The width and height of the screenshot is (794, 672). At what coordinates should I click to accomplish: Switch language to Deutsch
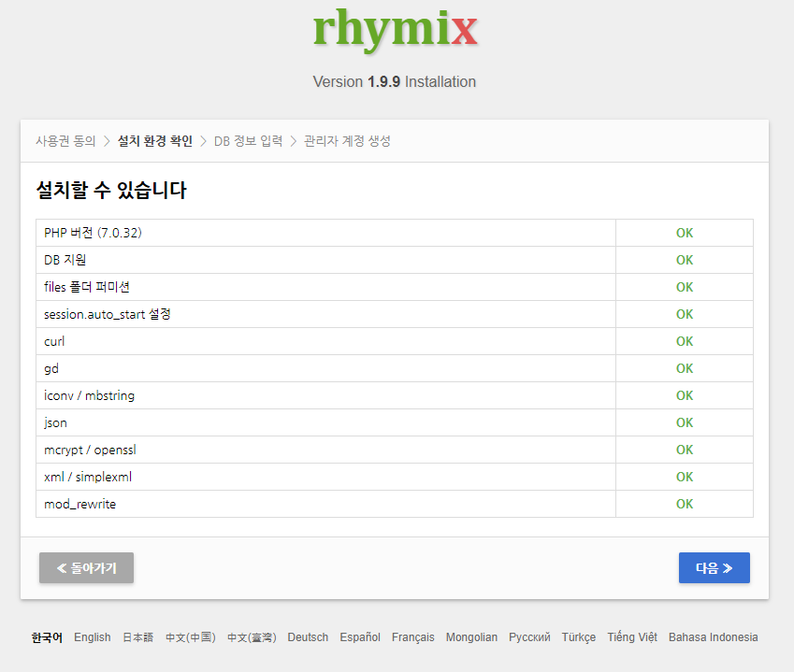tap(308, 637)
